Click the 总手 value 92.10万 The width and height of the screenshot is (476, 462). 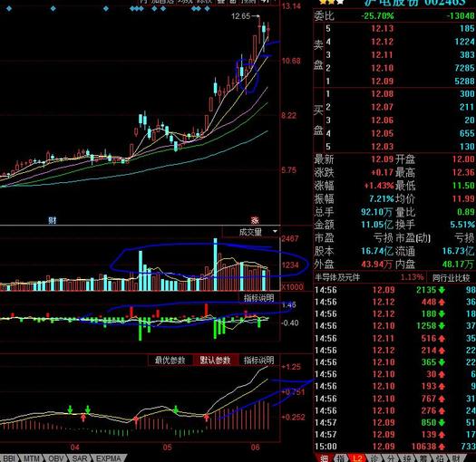pos(377,212)
